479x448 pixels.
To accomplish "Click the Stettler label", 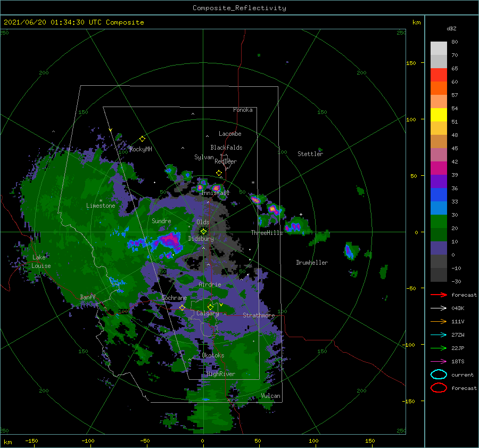I will point(310,154).
